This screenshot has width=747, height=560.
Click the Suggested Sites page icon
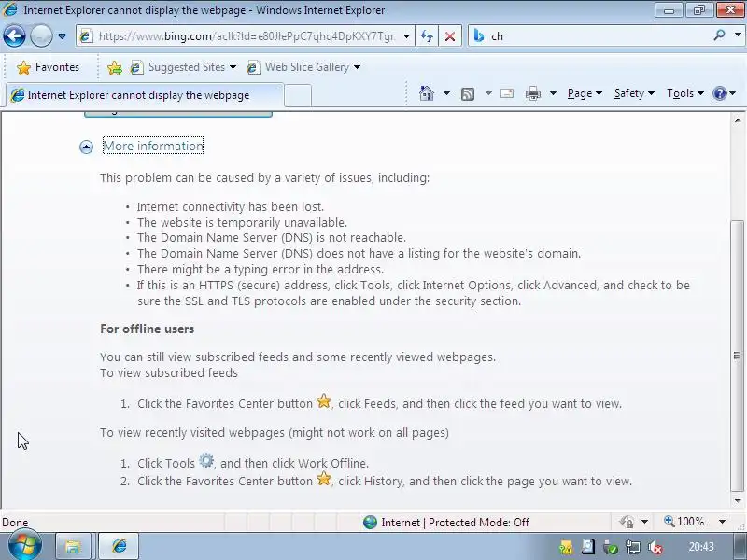(x=136, y=67)
